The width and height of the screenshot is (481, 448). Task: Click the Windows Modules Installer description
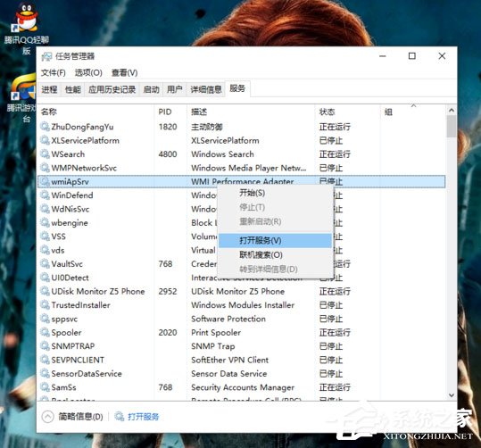click(x=243, y=304)
